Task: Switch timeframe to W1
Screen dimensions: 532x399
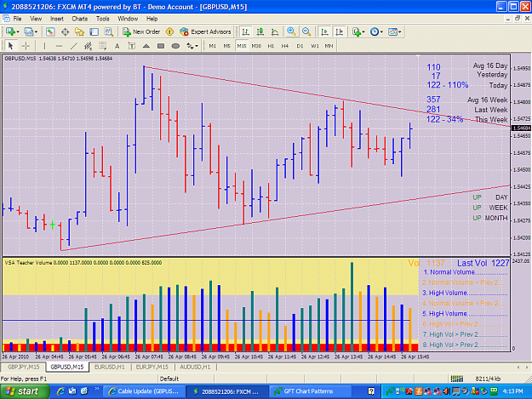Action: [314, 46]
